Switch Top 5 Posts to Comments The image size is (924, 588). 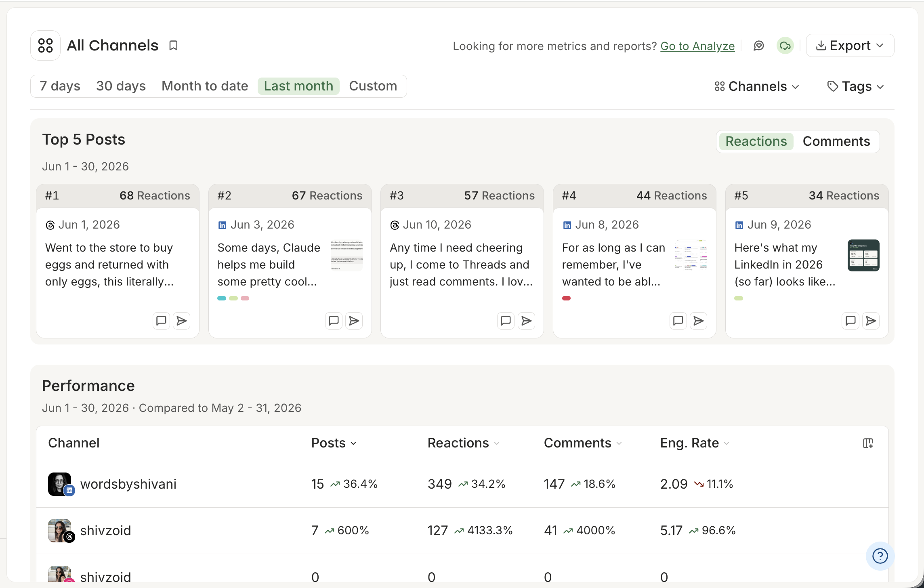836,141
